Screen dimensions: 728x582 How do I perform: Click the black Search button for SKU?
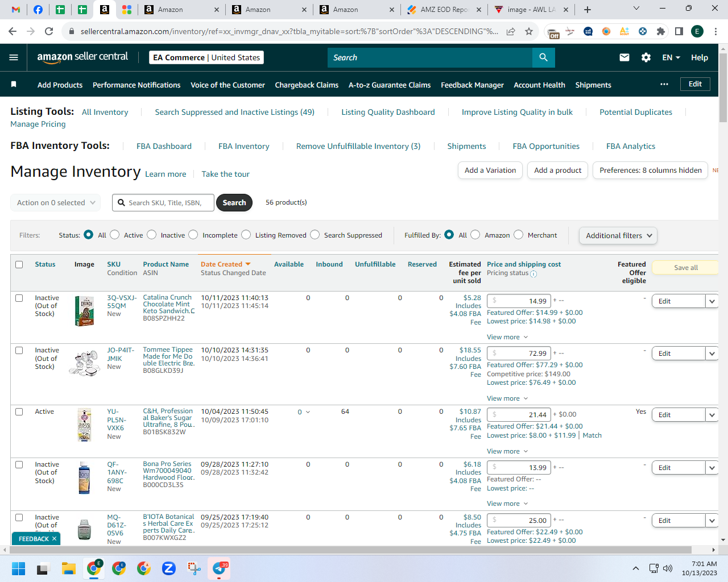234,202
